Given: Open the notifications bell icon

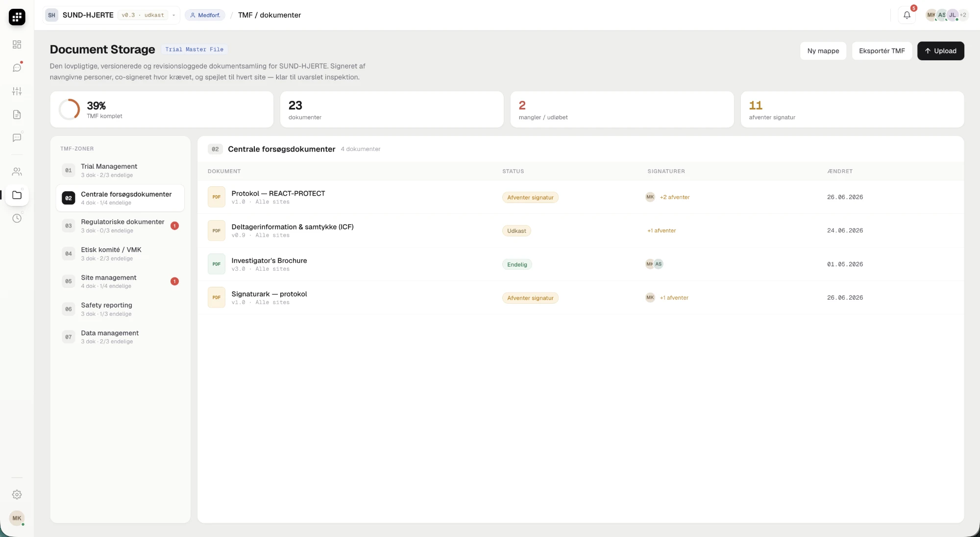Looking at the screenshot, I should 907,15.
